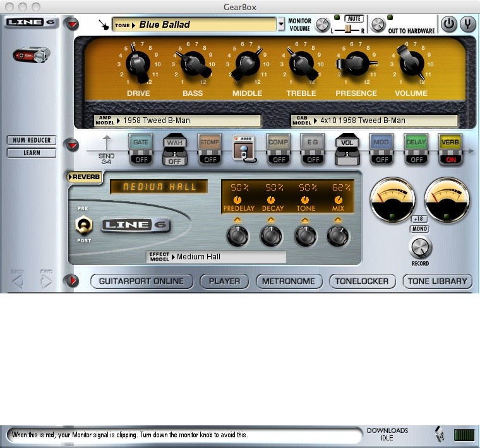This screenshot has width=480, height=448.
Task: Open the tuner fork icon
Action: click(468, 24)
